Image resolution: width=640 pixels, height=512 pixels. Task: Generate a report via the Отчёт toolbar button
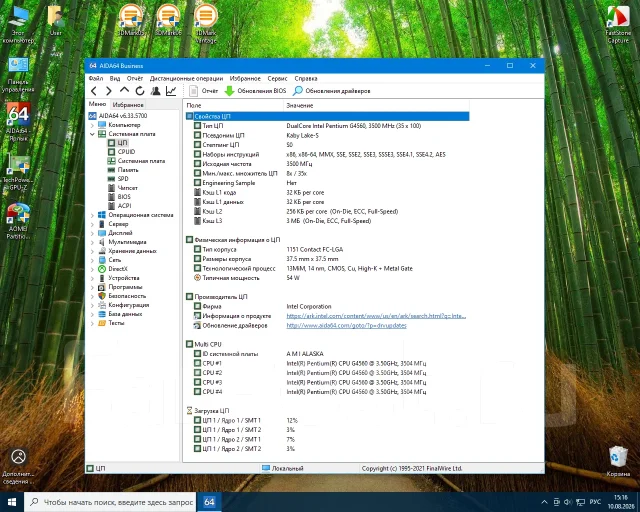pyautogui.click(x=204, y=91)
